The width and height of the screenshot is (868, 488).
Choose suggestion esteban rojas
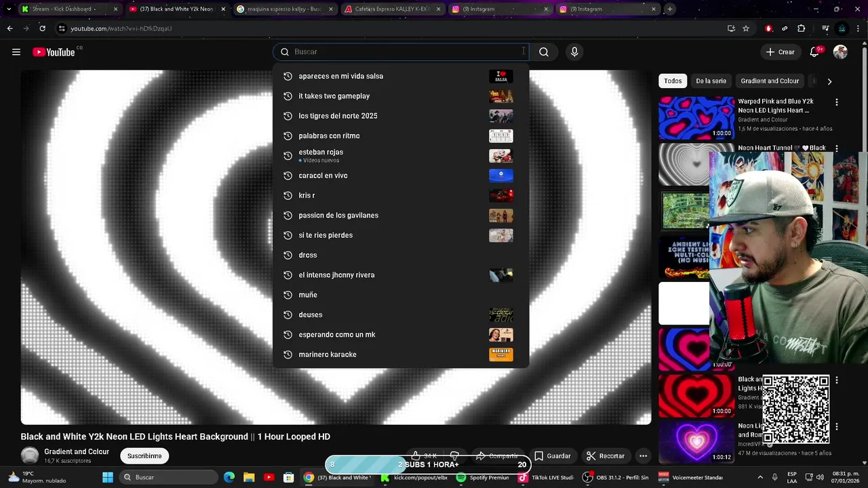pyautogui.click(x=401, y=156)
